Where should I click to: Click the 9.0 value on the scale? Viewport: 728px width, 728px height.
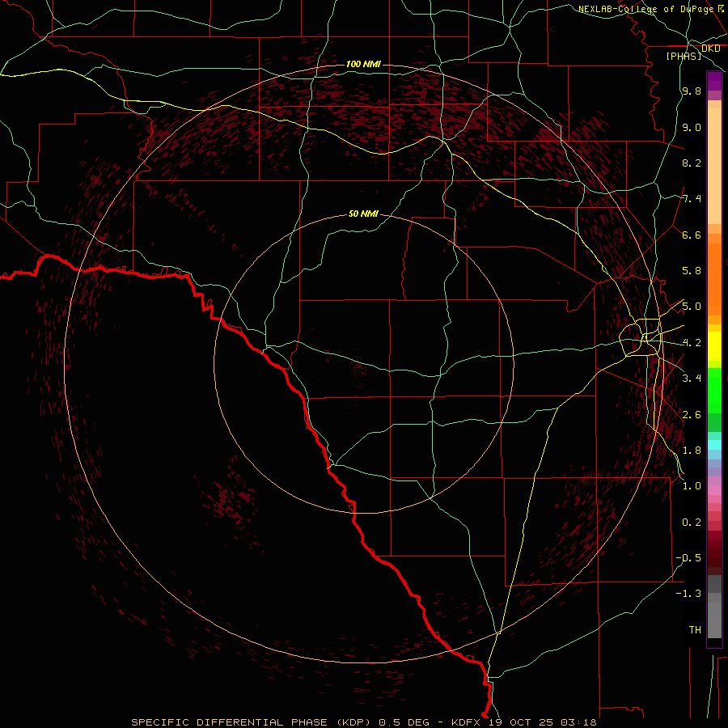[692, 127]
